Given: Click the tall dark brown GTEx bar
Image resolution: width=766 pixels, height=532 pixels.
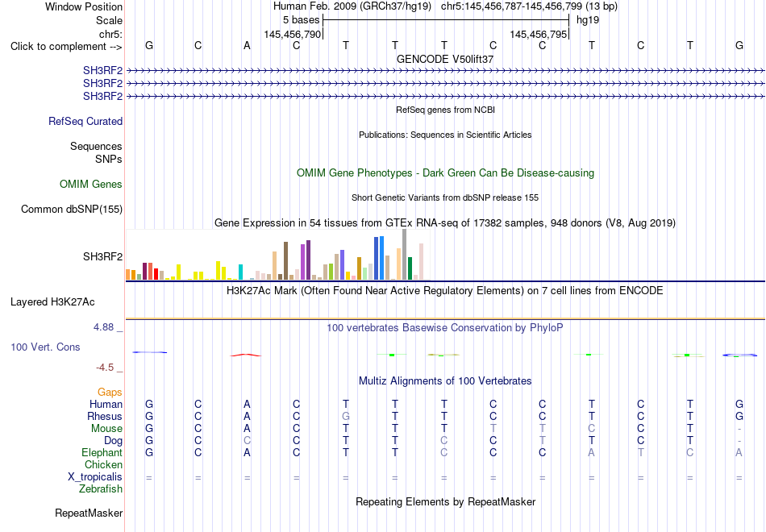Looking at the screenshot, I should click(x=285, y=261).
